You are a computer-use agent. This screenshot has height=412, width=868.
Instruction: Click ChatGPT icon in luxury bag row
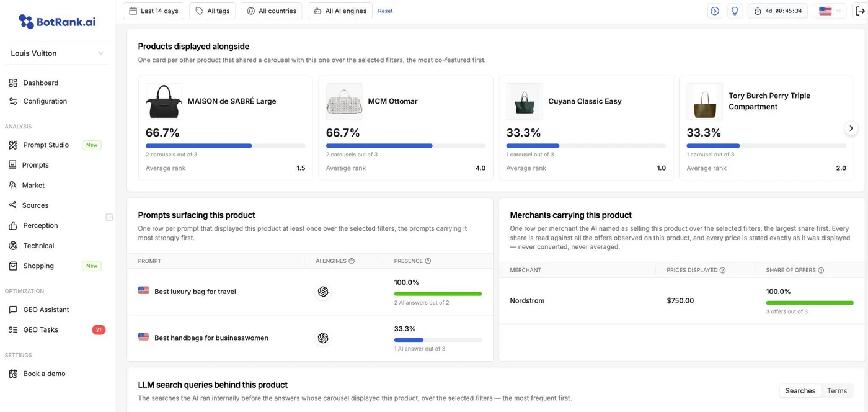click(322, 292)
